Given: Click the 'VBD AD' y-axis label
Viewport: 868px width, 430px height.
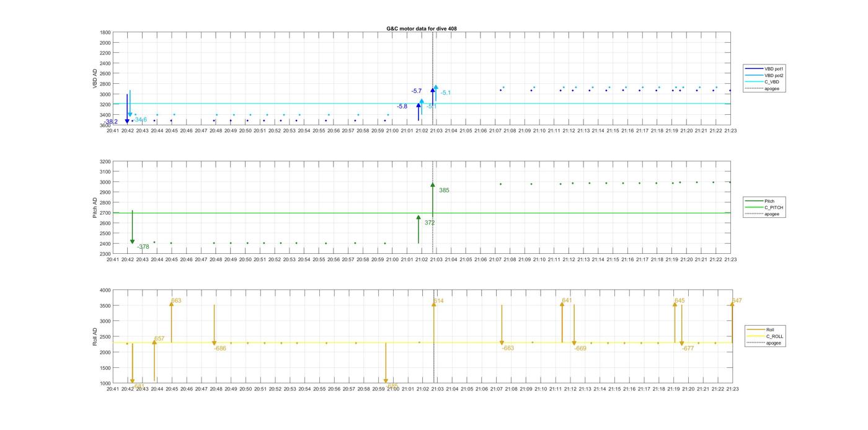Looking at the screenshot, I should click(x=94, y=79).
